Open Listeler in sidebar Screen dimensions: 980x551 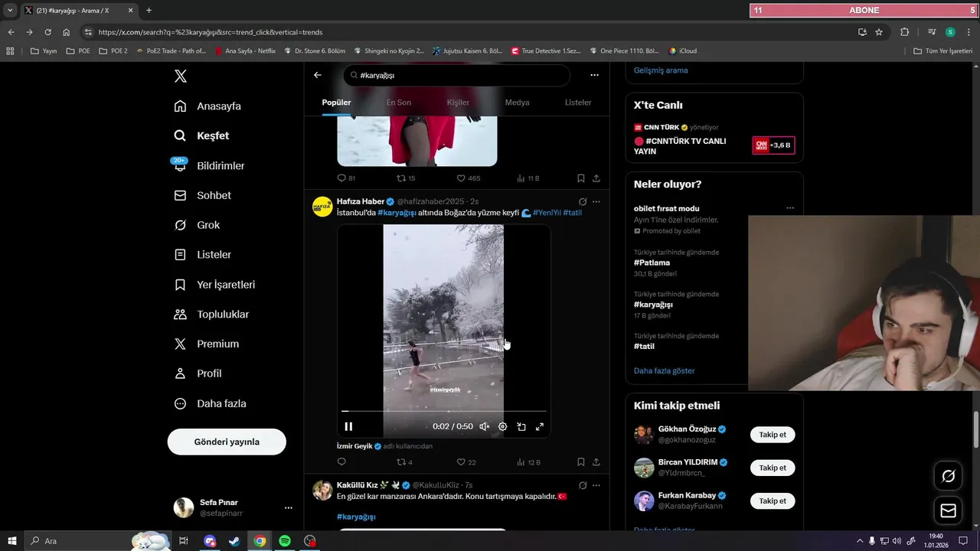click(x=202, y=255)
